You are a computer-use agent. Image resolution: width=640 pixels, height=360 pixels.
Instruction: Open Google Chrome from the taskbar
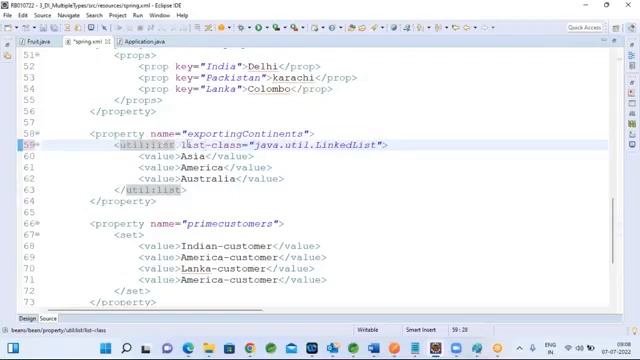pyautogui.click(x=250, y=348)
